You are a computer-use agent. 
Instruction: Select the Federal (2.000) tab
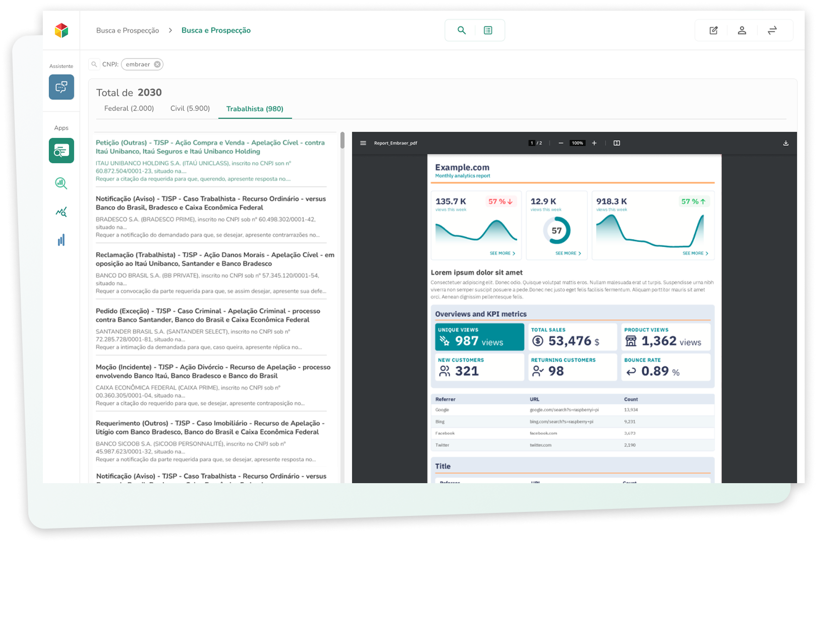coord(129,108)
